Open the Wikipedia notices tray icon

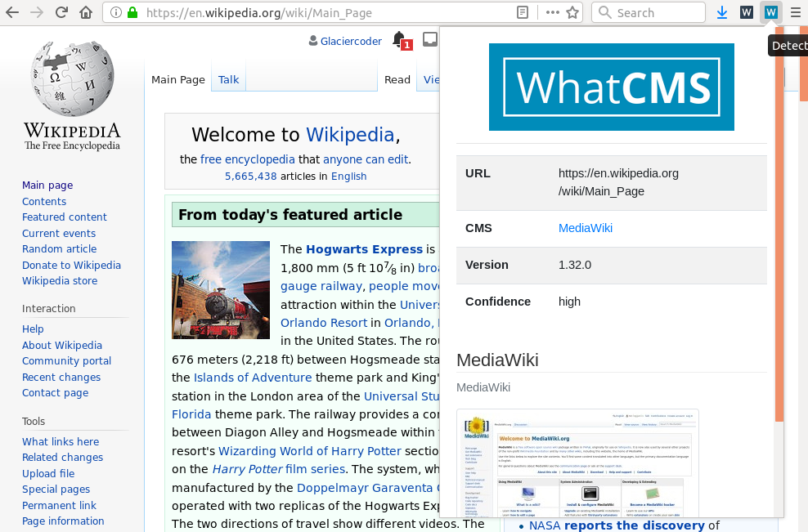[x=430, y=40]
